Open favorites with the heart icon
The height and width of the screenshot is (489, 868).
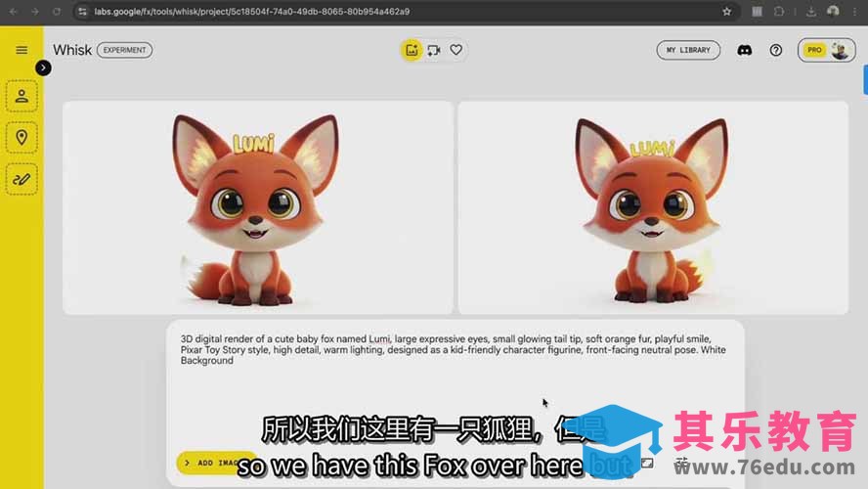coord(456,50)
